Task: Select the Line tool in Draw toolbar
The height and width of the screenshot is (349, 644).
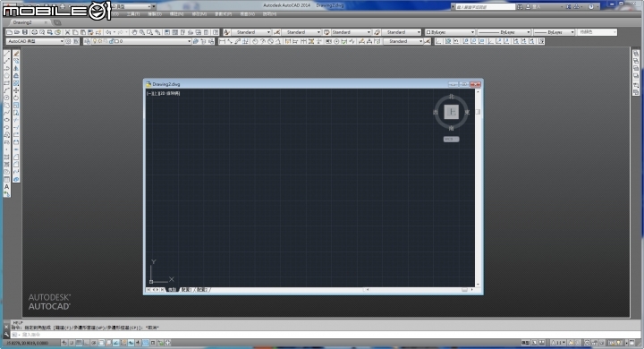Action: 6,54
